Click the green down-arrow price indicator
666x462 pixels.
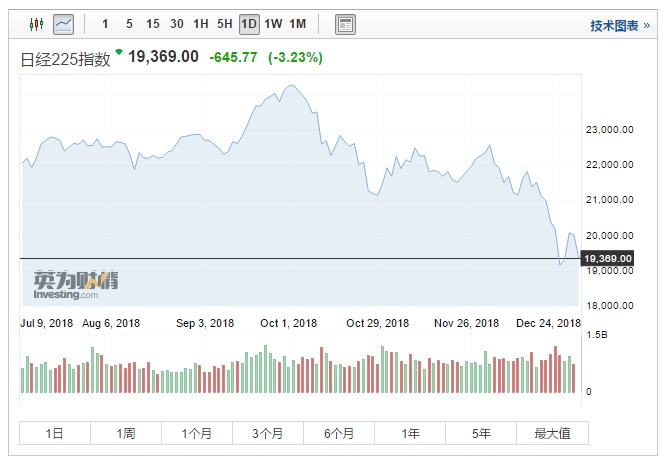[x=119, y=52]
